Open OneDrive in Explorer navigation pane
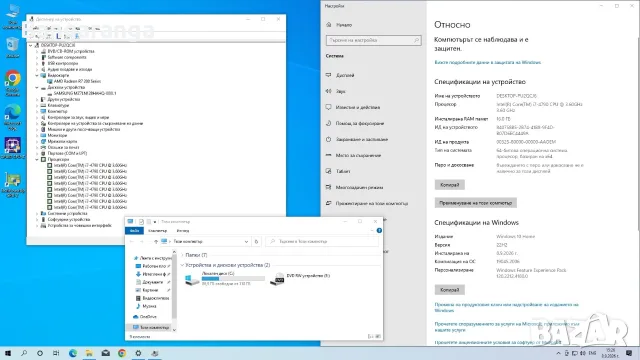 (148, 317)
